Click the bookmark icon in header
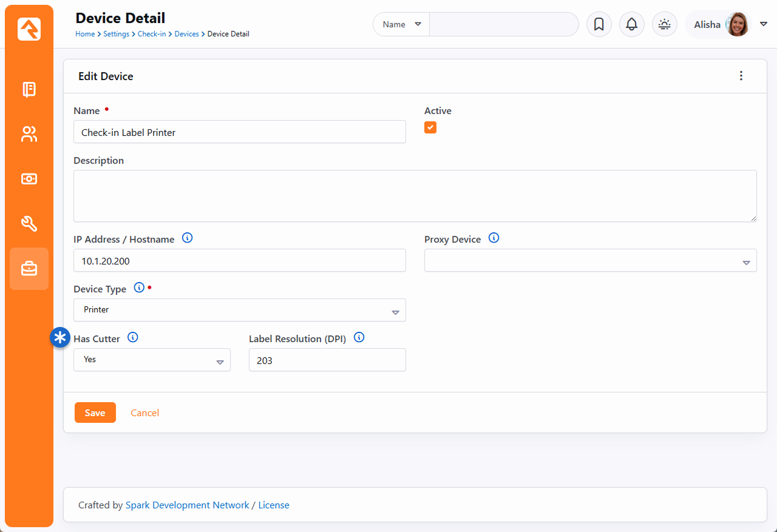 coord(599,24)
